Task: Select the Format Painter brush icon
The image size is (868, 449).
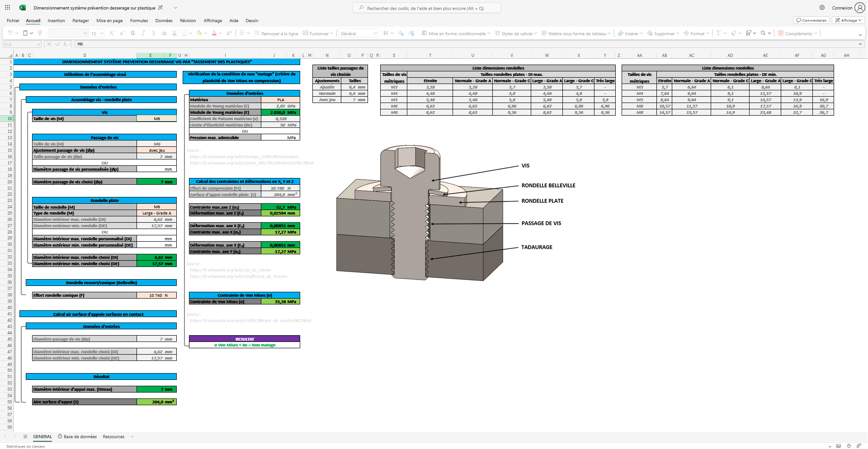Action: (x=40, y=33)
